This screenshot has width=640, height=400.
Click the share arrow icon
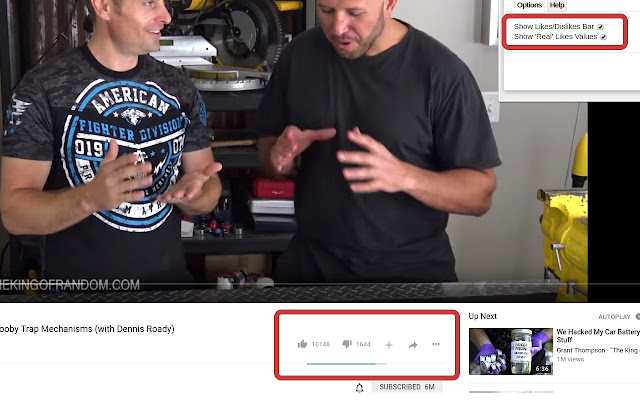413,345
